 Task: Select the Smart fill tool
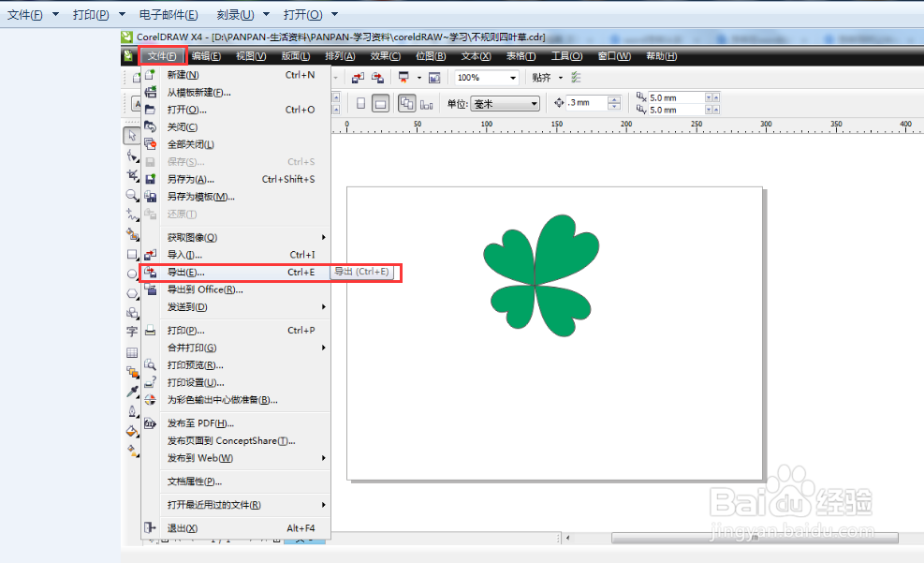[132, 234]
